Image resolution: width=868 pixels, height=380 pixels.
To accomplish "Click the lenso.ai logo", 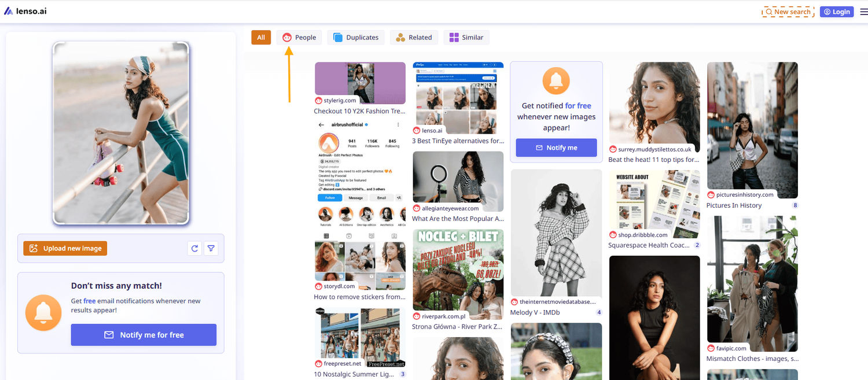I will (25, 11).
